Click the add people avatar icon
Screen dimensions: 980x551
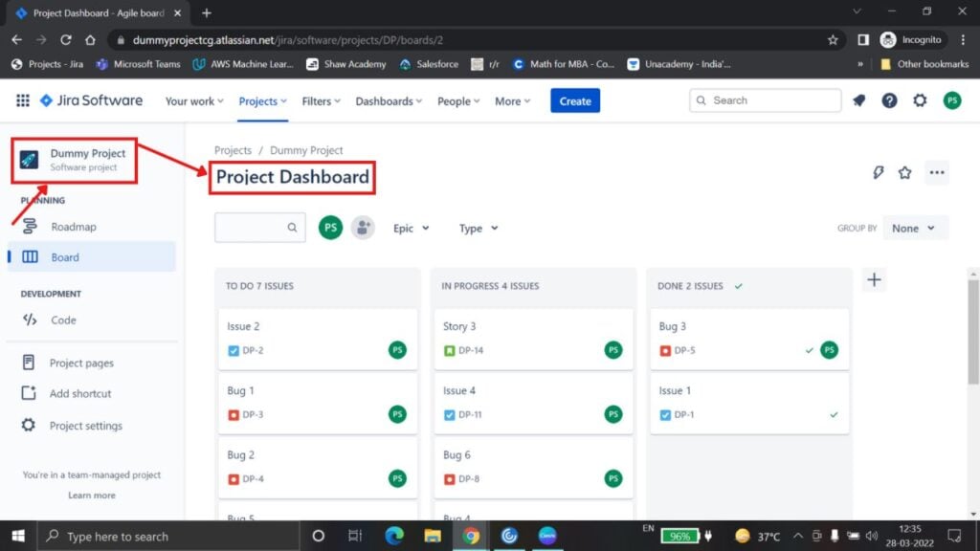tap(363, 228)
